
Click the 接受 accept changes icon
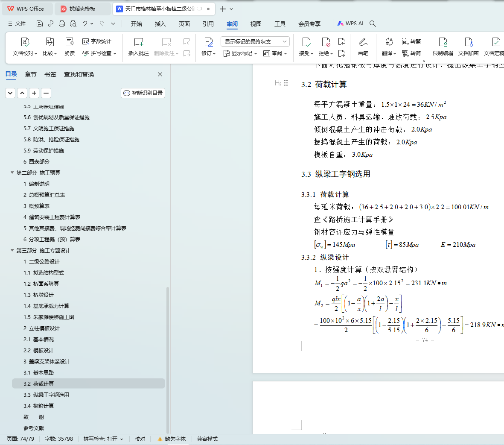tap(306, 42)
